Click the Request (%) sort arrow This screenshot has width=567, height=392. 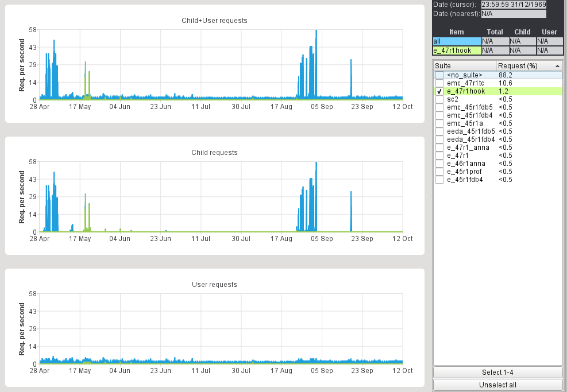point(557,66)
